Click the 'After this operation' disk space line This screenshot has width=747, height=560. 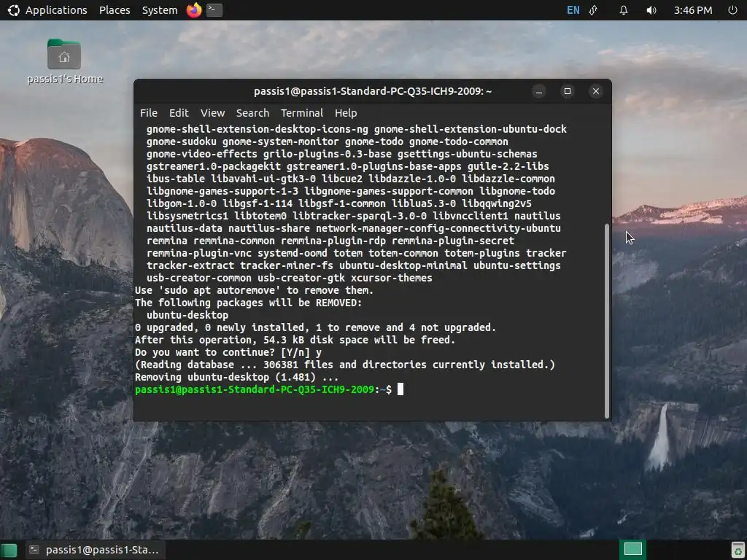(x=295, y=340)
